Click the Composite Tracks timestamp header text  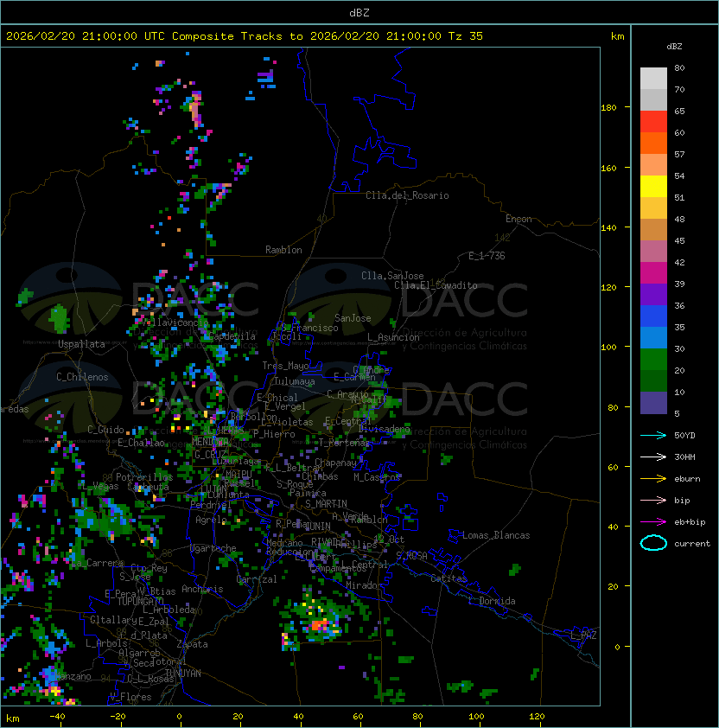[x=245, y=35]
